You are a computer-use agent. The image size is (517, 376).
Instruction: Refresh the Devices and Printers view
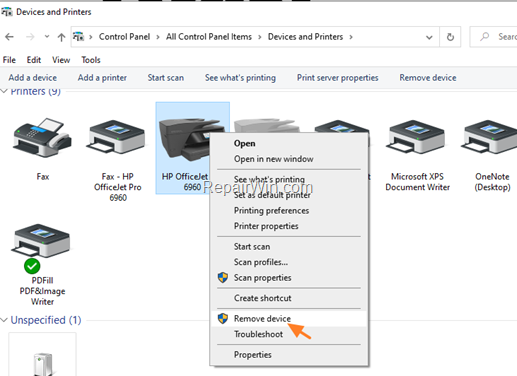[450, 37]
